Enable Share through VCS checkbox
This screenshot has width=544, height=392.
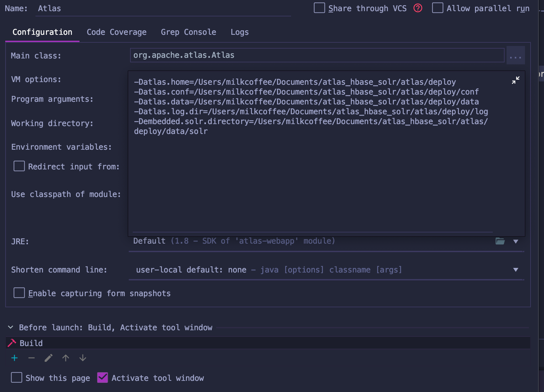pos(319,8)
